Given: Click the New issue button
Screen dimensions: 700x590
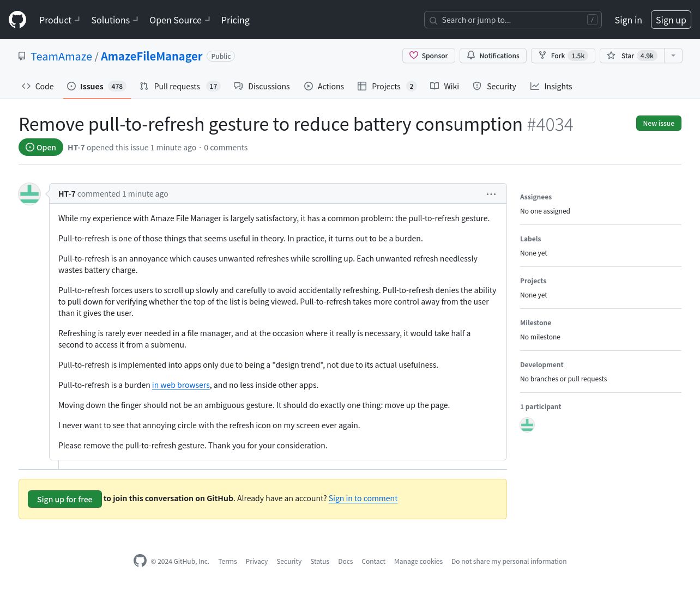Looking at the screenshot, I should tap(659, 123).
